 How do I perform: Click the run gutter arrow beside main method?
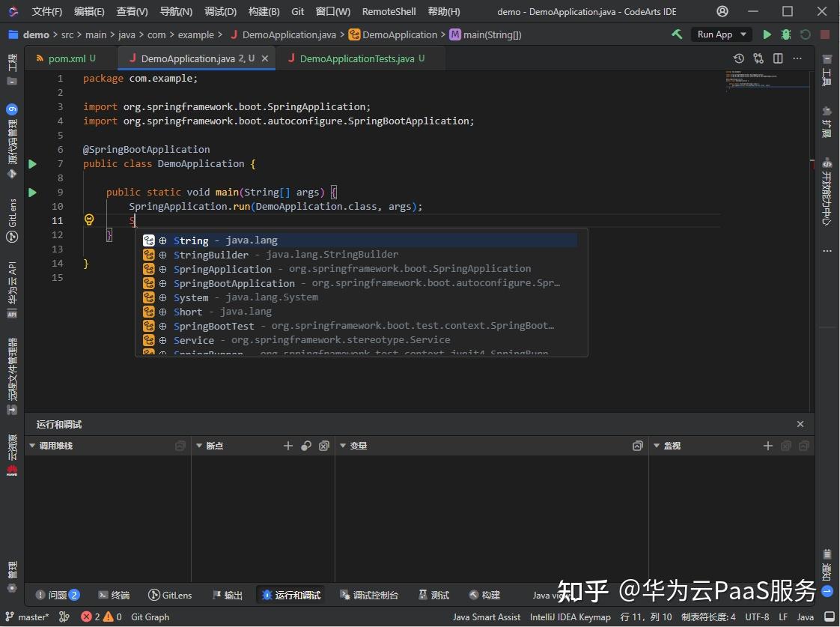(32, 193)
